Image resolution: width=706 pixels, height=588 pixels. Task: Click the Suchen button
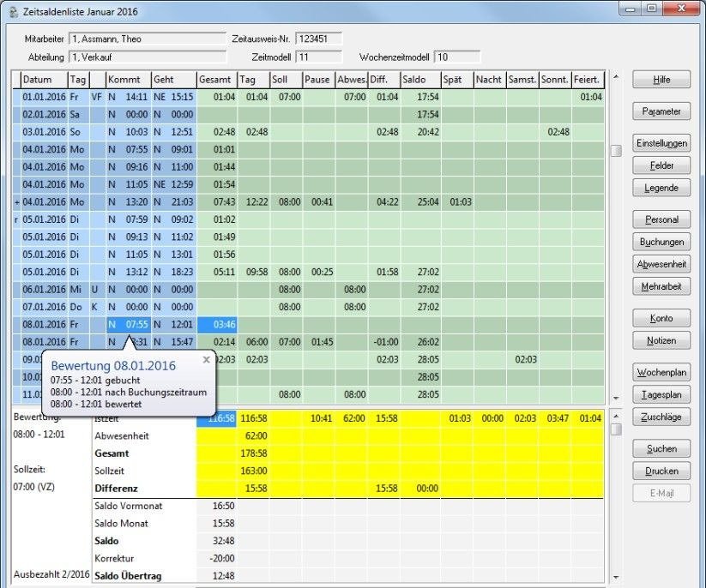tap(661, 448)
